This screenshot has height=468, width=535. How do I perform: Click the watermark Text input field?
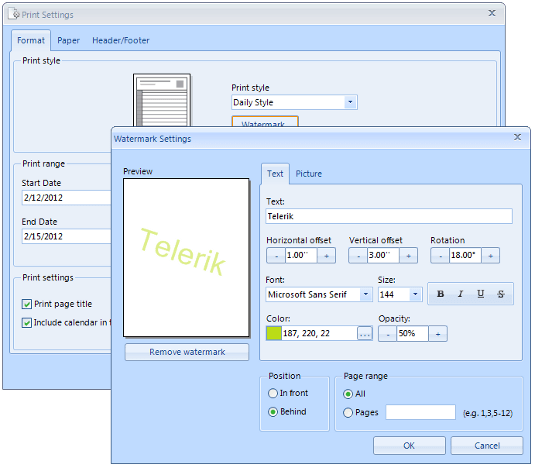click(x=389, y=216)
